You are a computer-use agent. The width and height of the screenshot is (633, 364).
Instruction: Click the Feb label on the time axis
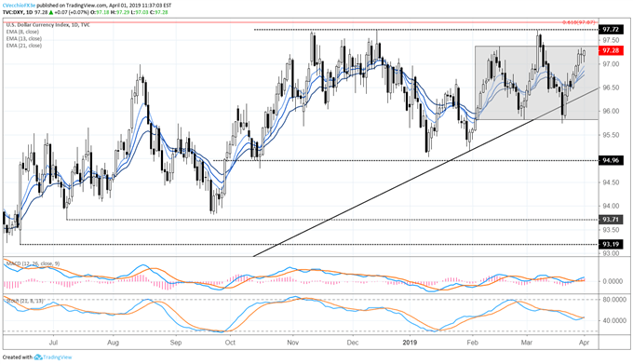point(472,343)
